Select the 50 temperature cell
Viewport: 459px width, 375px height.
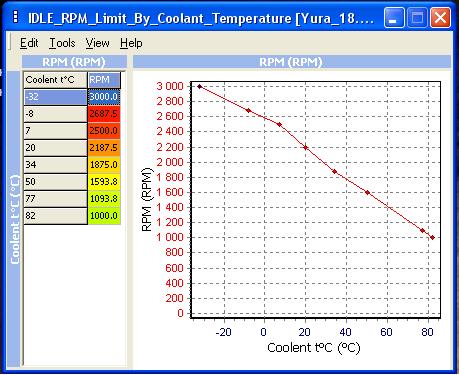coord(55,182)
